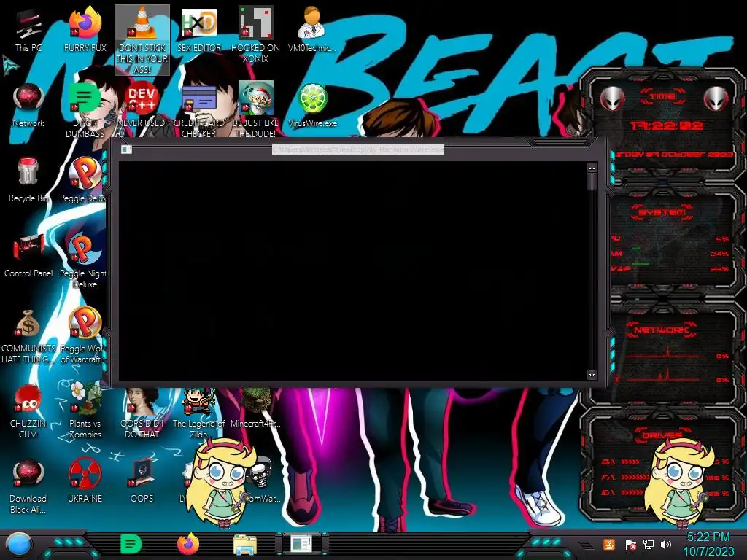
Task: Click the DRIVES widget header label
Action: click(x=662, y=435)
